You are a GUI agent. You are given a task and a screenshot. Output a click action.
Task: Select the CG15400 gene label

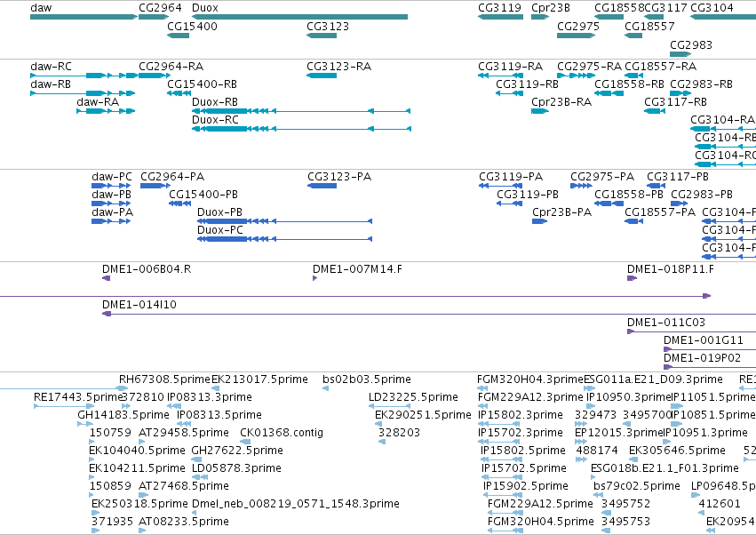193,27
